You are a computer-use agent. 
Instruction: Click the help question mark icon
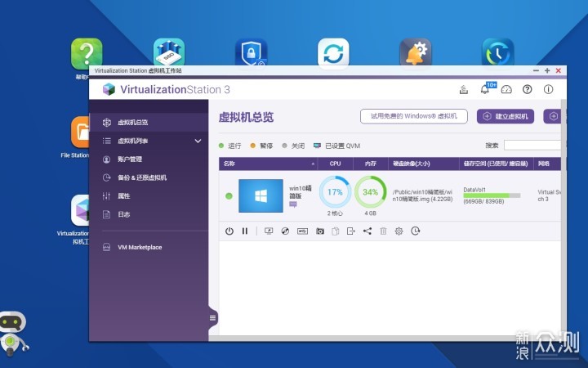(x=527, y=89)
